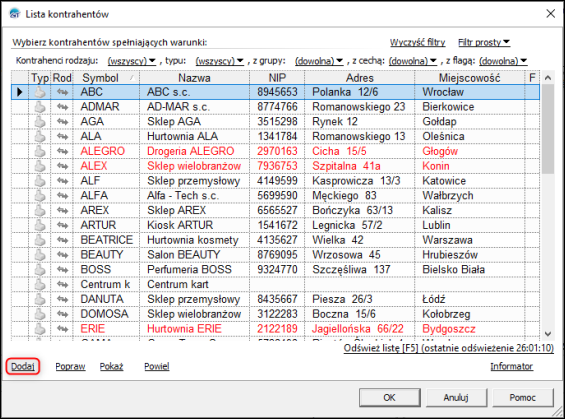Open the z flagą (dowolna) dropdown

tap(503, 61)
